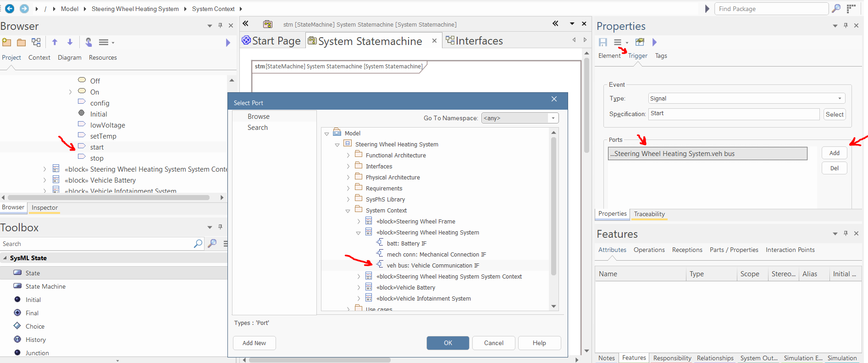
Task: Collapse the System Context package node
Action: (348, 211)
